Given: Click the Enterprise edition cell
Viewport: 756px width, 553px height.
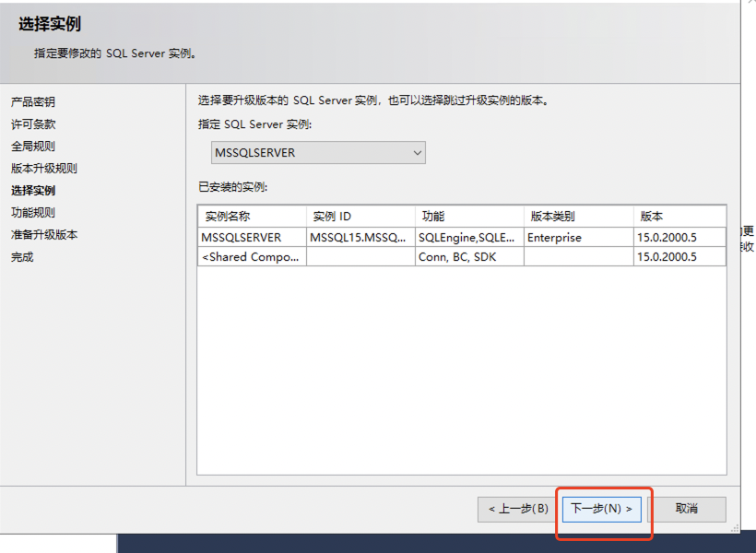Looking at the screenshot, I should pyautogui.click(x=555, y=238).
